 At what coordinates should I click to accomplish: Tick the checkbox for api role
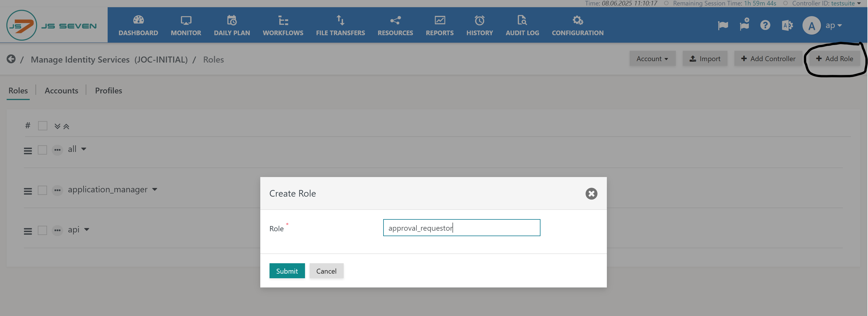[x=42, y=230]
